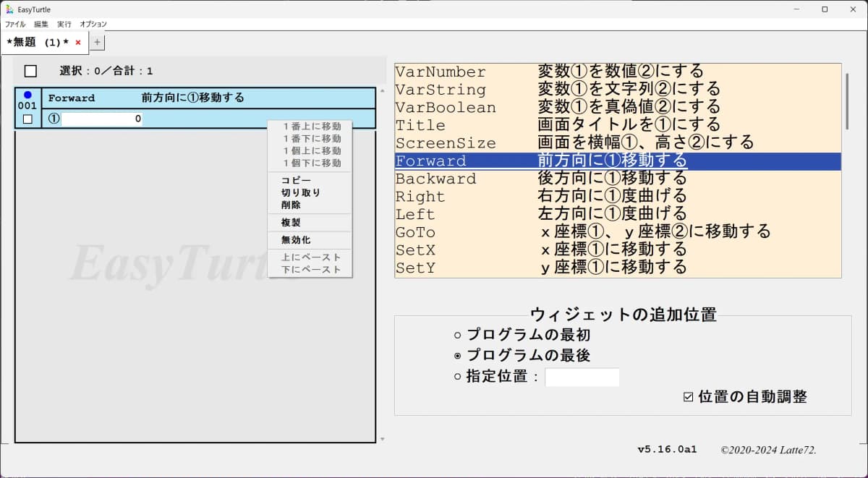
Task: Click 1個上に移動 in context menu
Action: pos(311,150)
